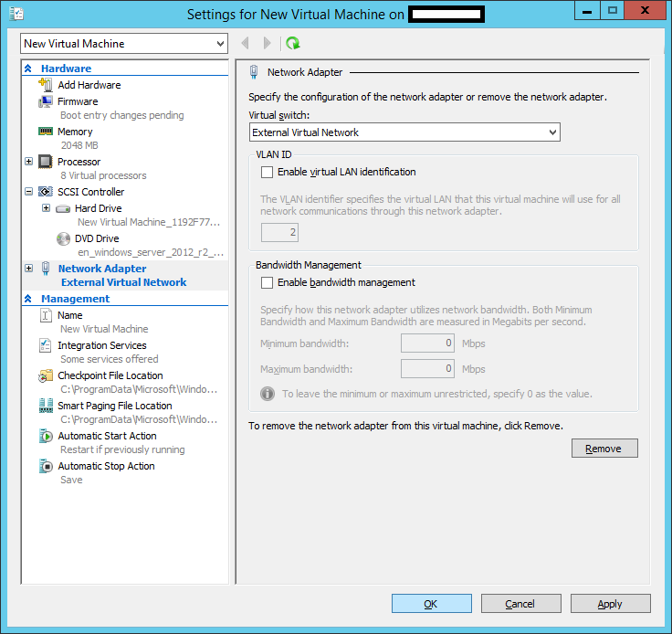
Task: Click the Checkpoint File Location icon
Action: click(x=46, y=375)
